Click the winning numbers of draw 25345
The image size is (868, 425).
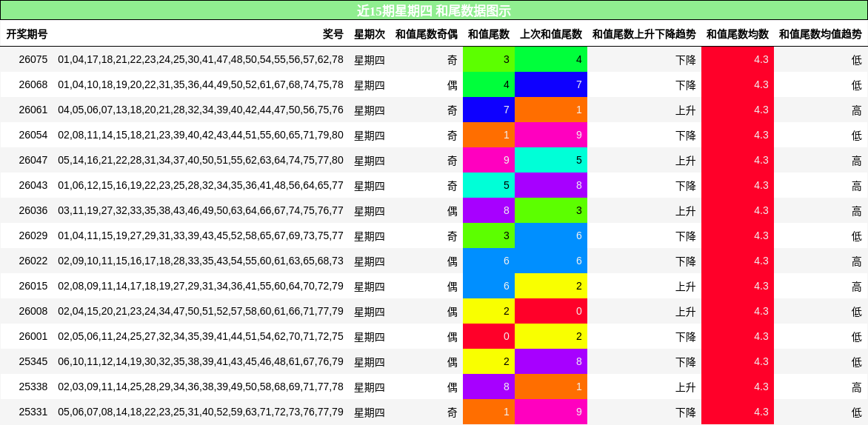pos(201,361)
